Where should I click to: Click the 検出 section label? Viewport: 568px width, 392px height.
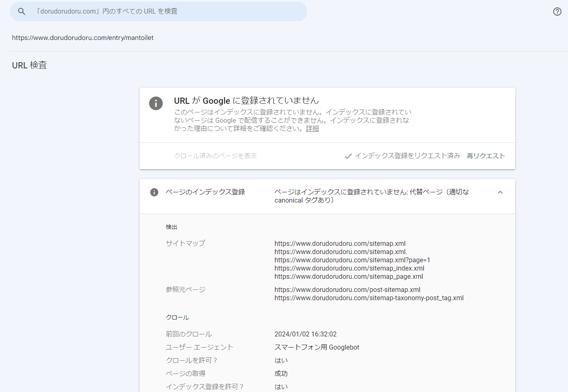pyautogui.click(x=171, y=227)
